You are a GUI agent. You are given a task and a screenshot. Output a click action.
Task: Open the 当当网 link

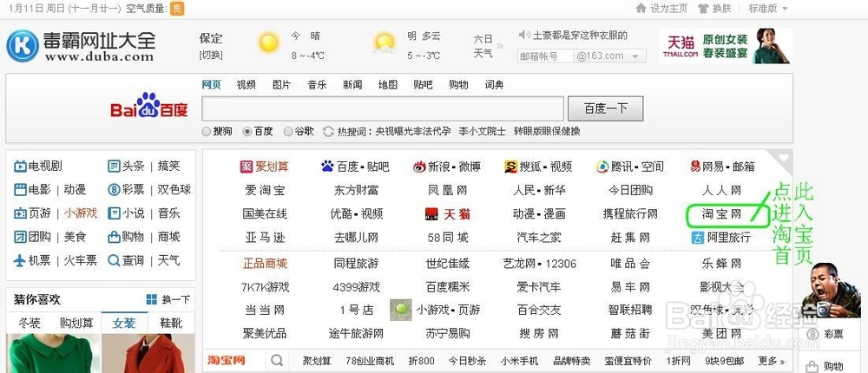265,310
